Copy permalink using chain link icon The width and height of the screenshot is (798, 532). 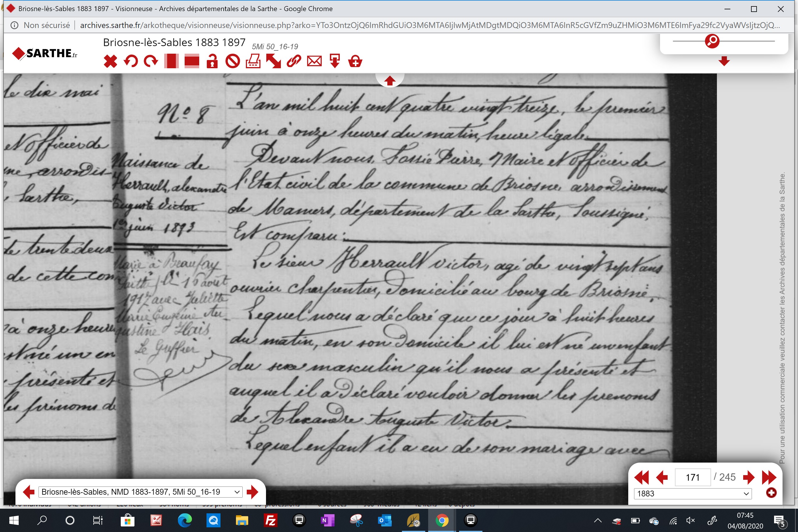[294, 62]
